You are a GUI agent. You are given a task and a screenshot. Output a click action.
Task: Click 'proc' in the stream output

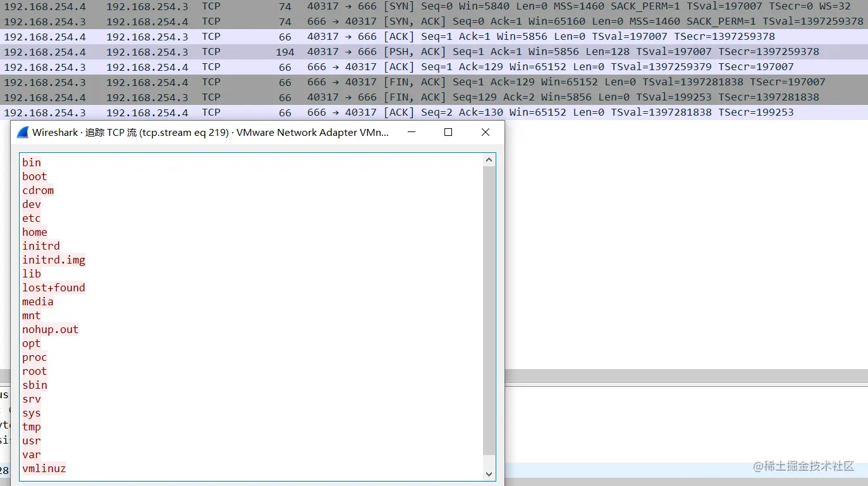tap(35, 357)
